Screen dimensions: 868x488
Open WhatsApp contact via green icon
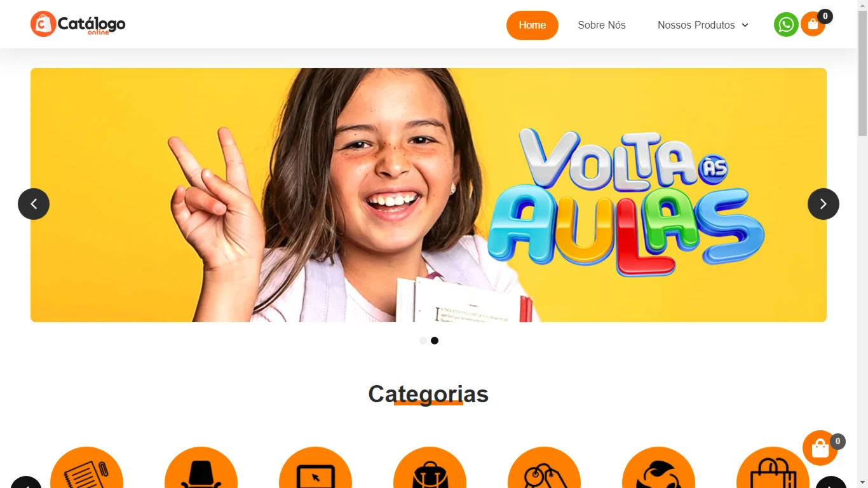786,25
